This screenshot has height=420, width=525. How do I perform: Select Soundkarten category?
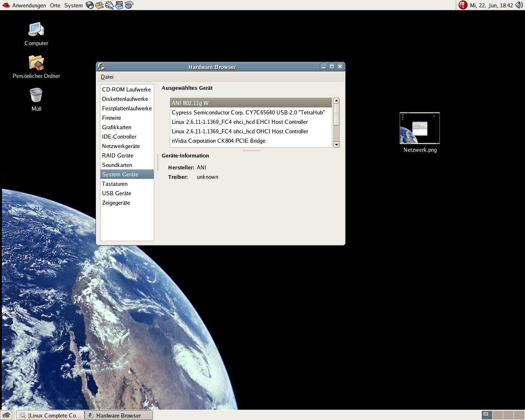pyautogui.click(x=127, y=165)
